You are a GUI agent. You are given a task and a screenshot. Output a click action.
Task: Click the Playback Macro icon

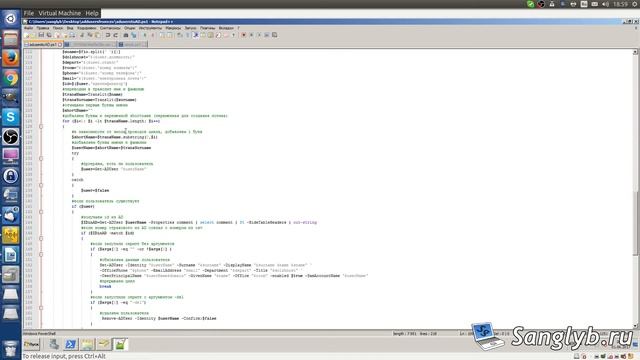coord(259,35)
